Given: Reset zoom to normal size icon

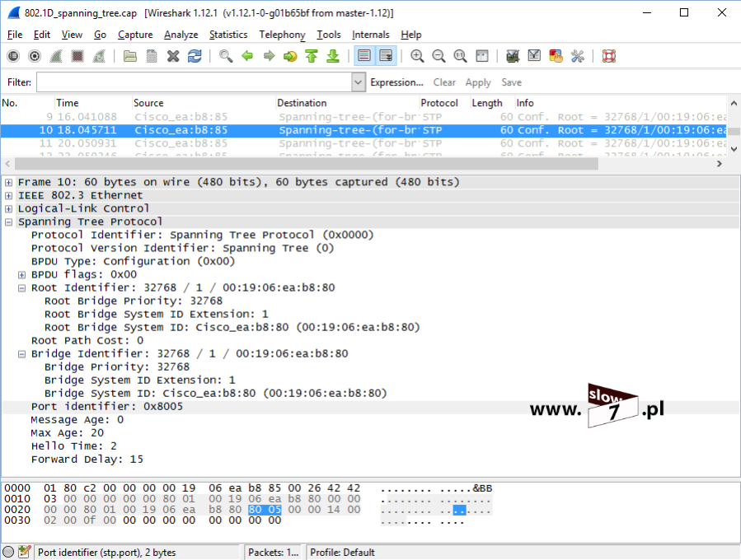Looking at the screenshot, I should pos(460,56).
